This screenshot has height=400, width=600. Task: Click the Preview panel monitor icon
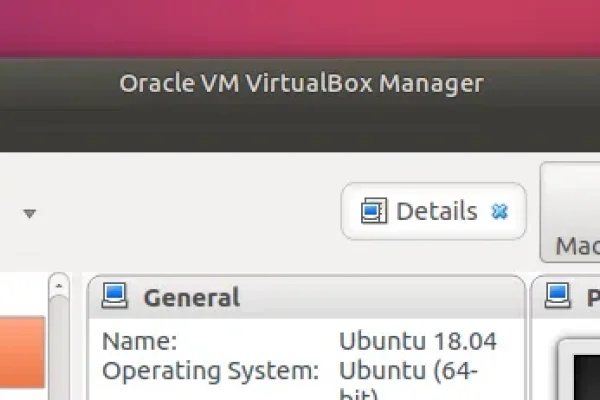[x=558, y=296]
